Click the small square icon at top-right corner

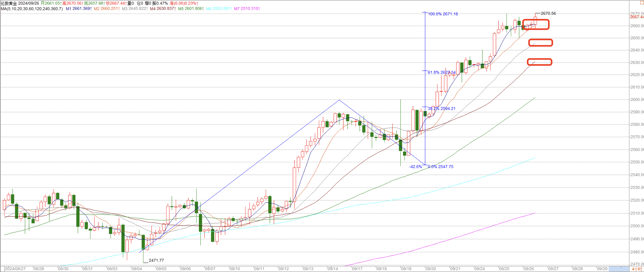click(x=642, y=2)
